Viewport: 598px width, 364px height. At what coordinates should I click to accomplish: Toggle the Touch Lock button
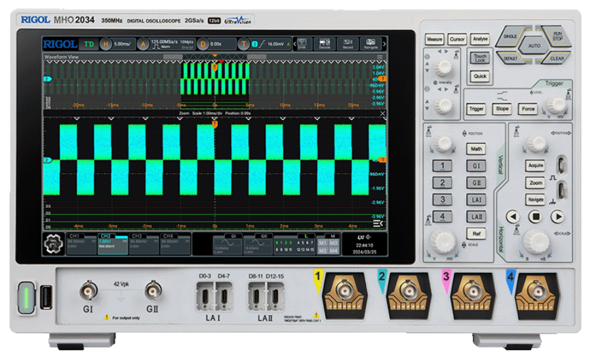(481, 58)
